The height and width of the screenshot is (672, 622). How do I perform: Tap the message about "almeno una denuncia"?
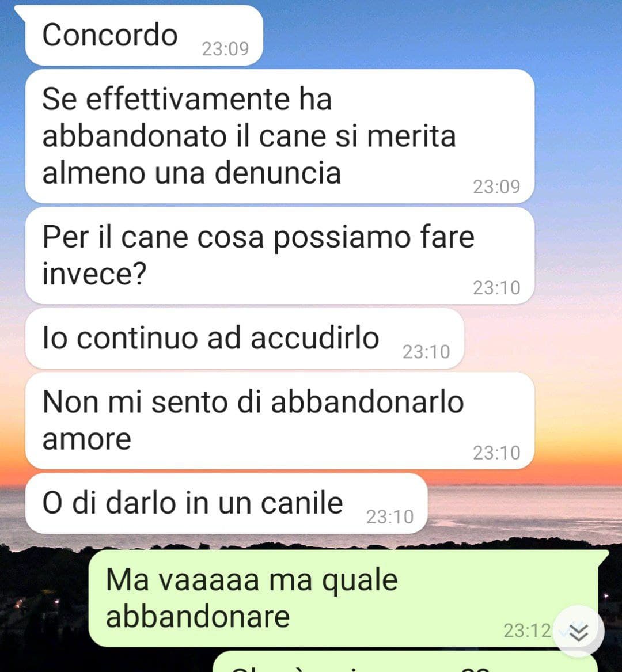[280, 136]
